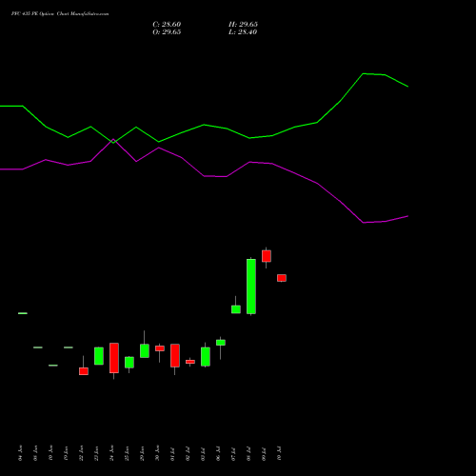The height and width of the screenshot is (476, 476).
Task: Click the 09 Jul date label
Action: 265,453
